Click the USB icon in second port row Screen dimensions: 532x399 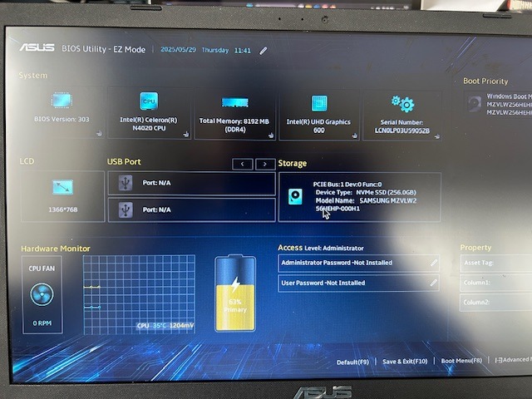point(126,210)
